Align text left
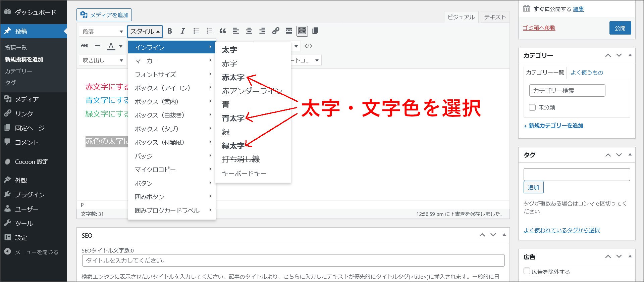The image size is (644, 282). click(x=236, y=31)
